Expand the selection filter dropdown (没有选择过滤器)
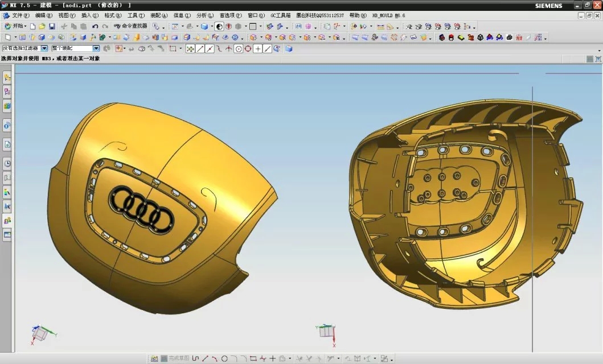Screen dimensions: 603x364 coord(44,49)
